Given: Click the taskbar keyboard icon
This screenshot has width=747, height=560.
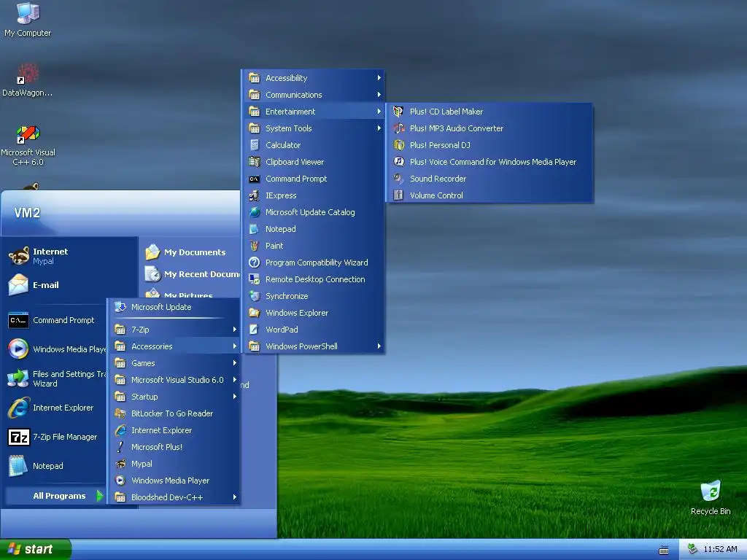Looking at the screenshot, I should (x=663, y=550).
